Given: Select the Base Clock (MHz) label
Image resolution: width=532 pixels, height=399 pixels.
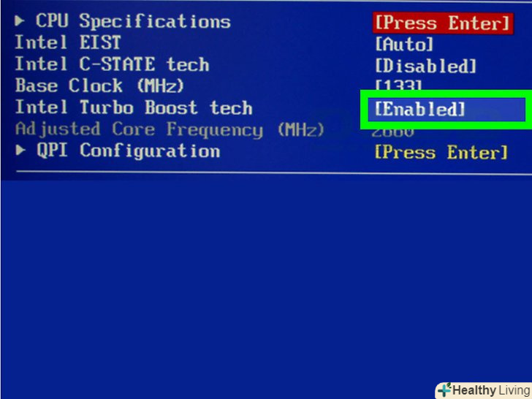Looking at the screenshot, I should click(x=99, y=85).
